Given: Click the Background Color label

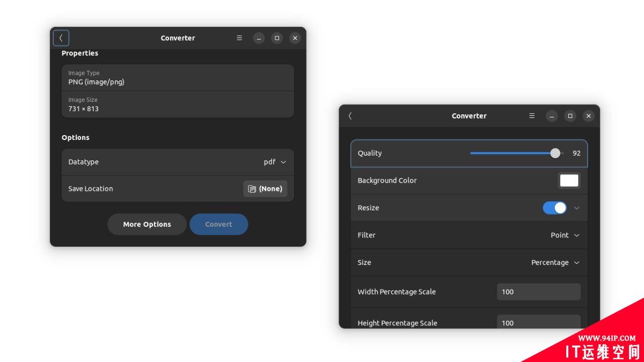Looking at the screenshot, I should point(387,181).
